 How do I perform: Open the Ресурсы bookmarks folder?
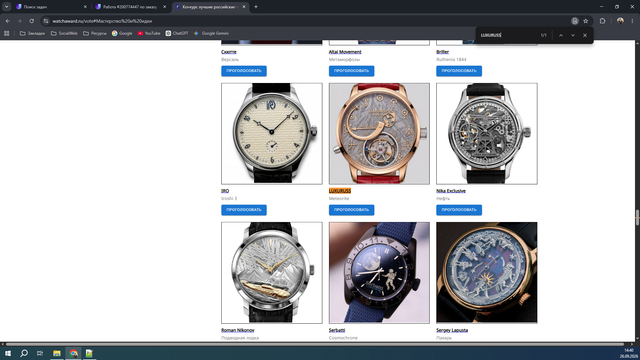[x=95, y=33]
